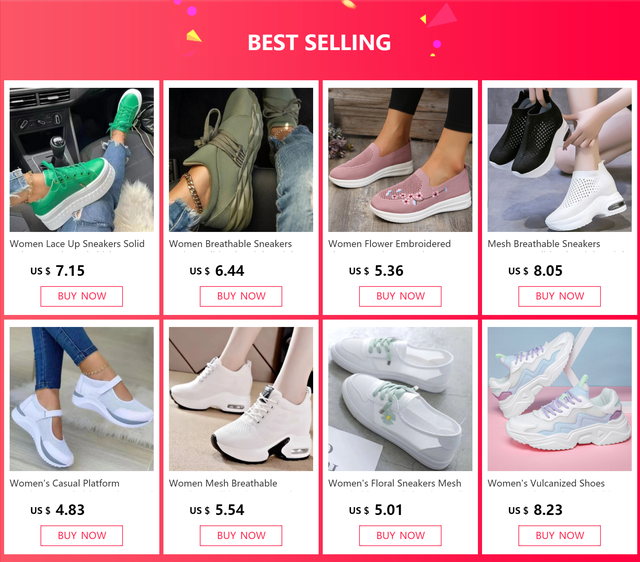Click the BEST SELLING banner heading
The width and height of the screenshot is (640, 562).
(x=319, y=42)
